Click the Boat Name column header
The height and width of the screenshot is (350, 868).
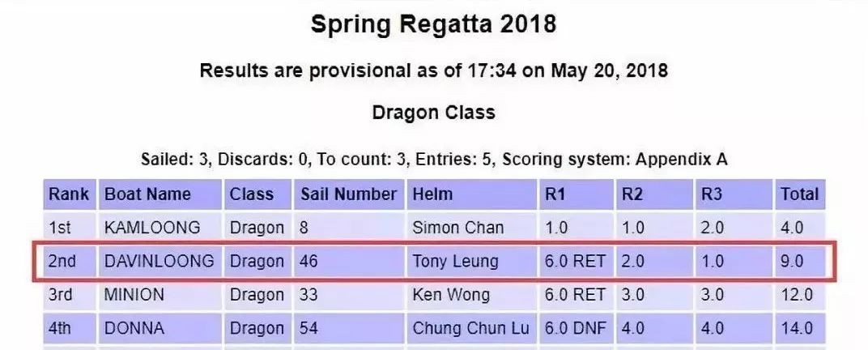click(147, 194)
